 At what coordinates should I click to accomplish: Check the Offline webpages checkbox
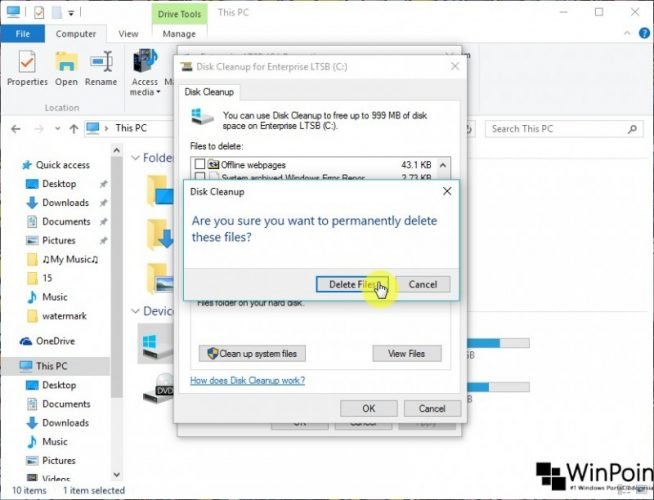[x=200, y=164]
